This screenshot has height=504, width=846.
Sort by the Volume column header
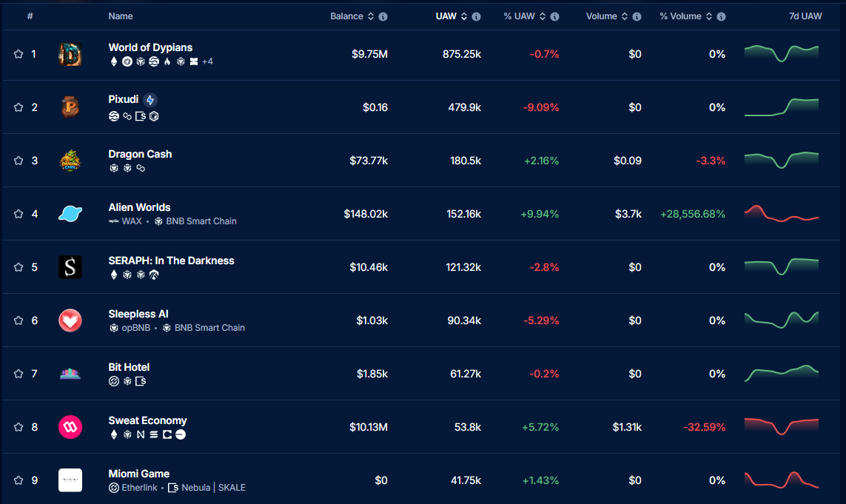[602, 16]
